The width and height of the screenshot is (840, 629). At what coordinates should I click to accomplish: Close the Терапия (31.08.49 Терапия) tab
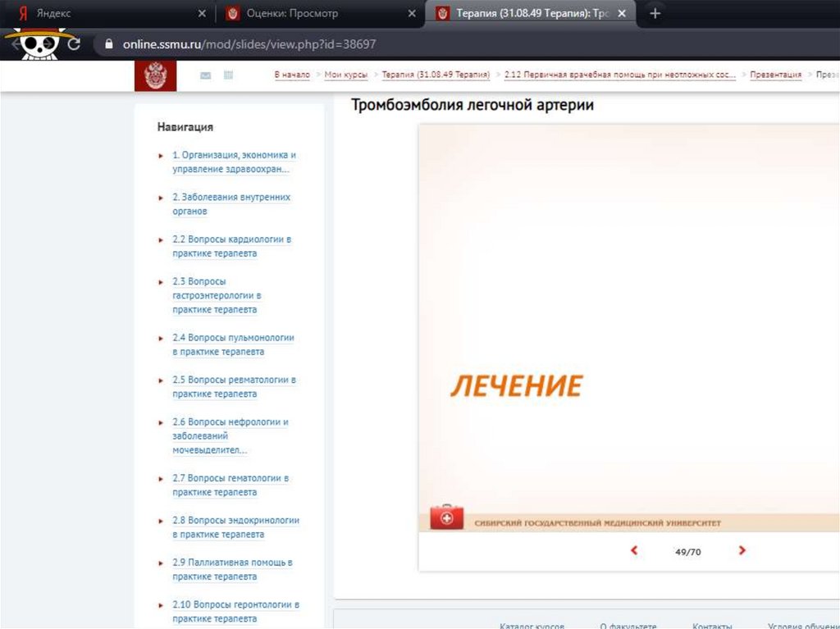point(622,13)
